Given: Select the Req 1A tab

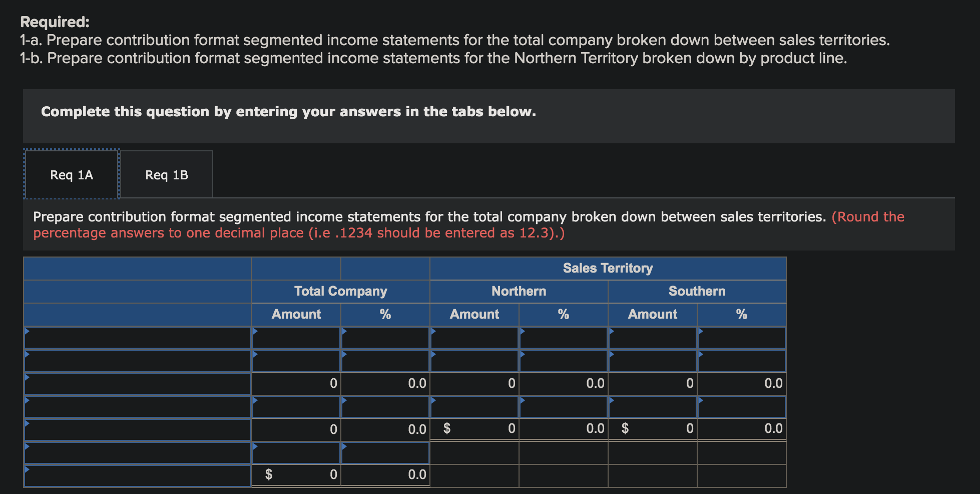Looking at the screenshot, I should point(71,175).
